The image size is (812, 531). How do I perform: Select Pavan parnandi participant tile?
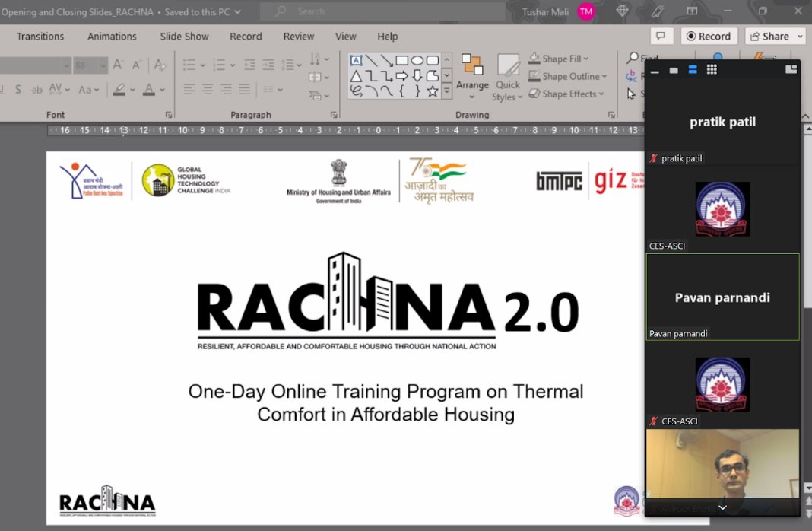pyautogui.click(x=722, y=297)
